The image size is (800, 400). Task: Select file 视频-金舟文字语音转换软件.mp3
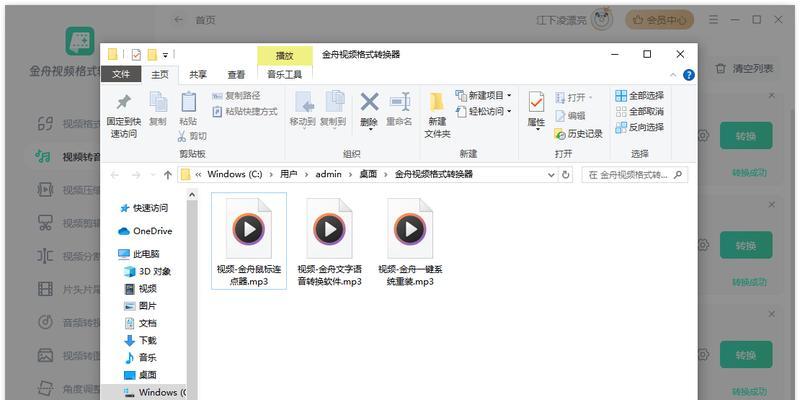point(330,241)
